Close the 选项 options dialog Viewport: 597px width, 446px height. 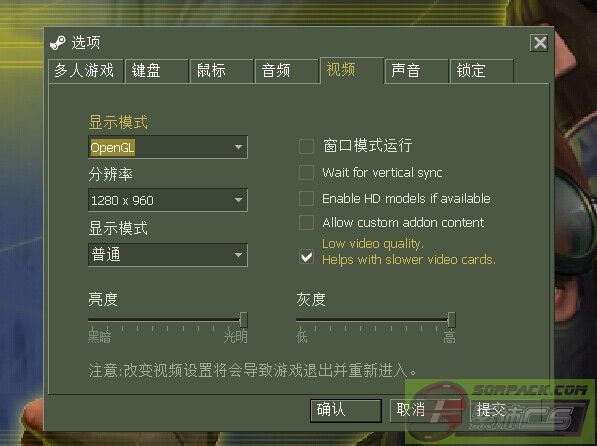tap(539, 43)
